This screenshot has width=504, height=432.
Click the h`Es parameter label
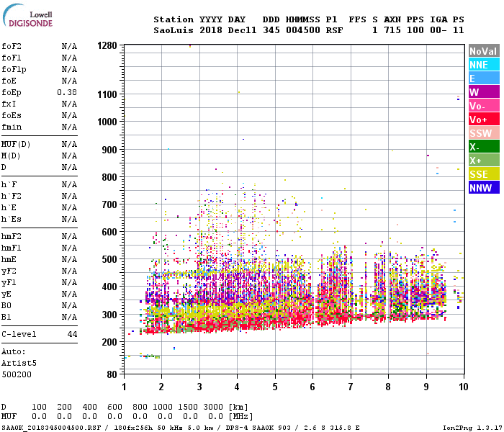pyautogui.click(x=12, y=219)
